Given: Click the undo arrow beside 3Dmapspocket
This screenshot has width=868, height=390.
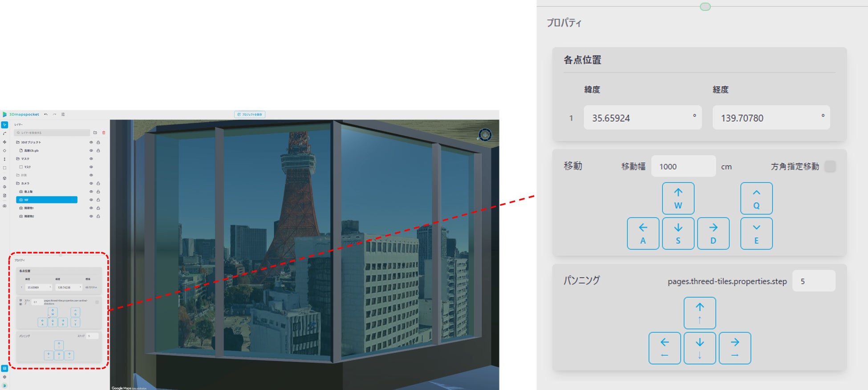Looking at the screenshot, I should coord(45,114).
